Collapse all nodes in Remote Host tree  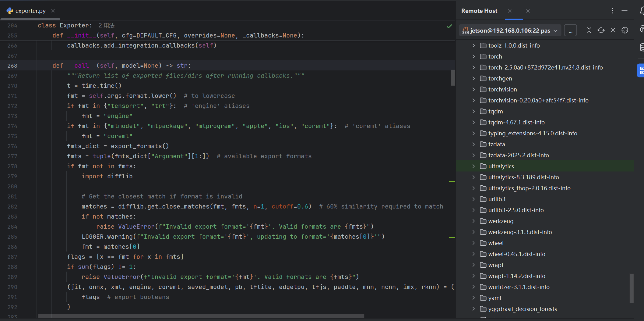[x=589, y=30]
